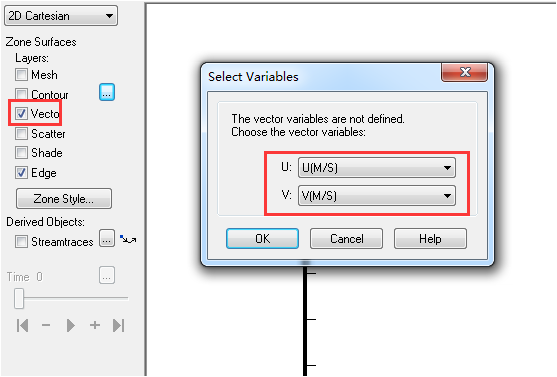
Task: Open the Zone Style dialog
Action: [x=64, y=199]
